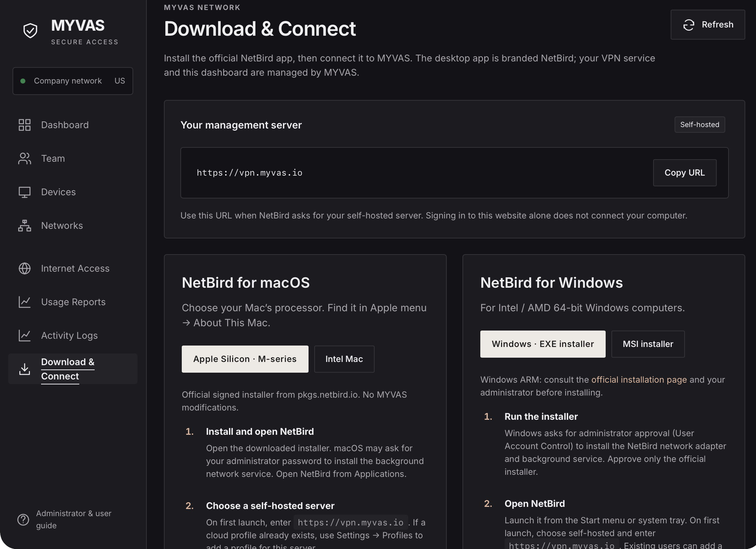The image size is (756, 549).
Task: Click the Team people icon
Action: 25,158
